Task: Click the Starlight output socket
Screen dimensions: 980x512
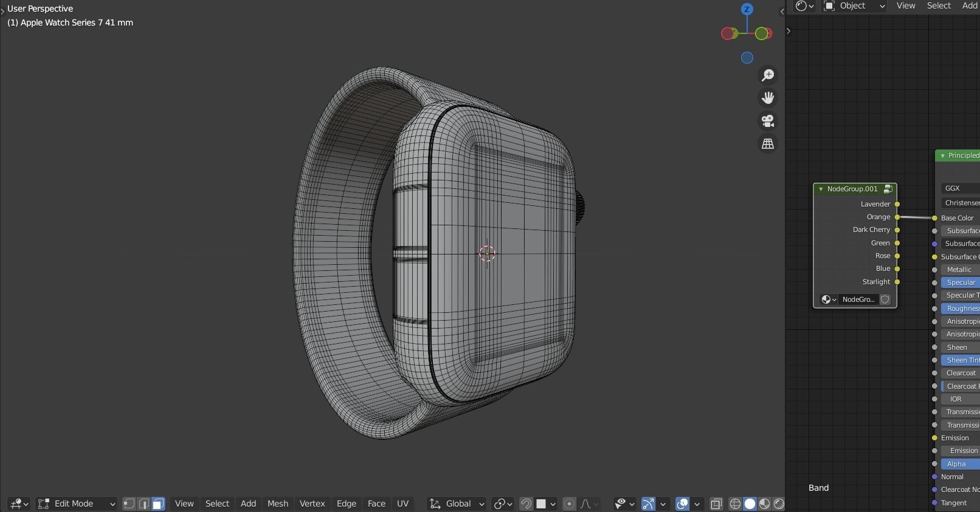Action: (x=897, y=282)
